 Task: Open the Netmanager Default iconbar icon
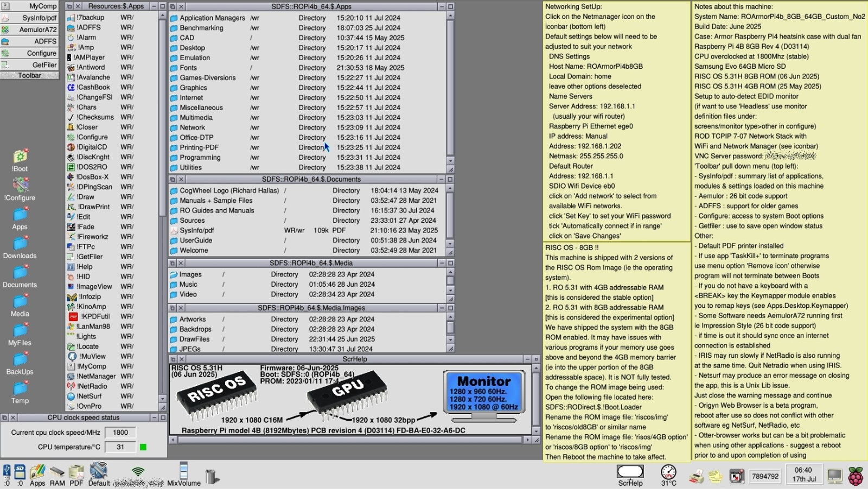99,474
